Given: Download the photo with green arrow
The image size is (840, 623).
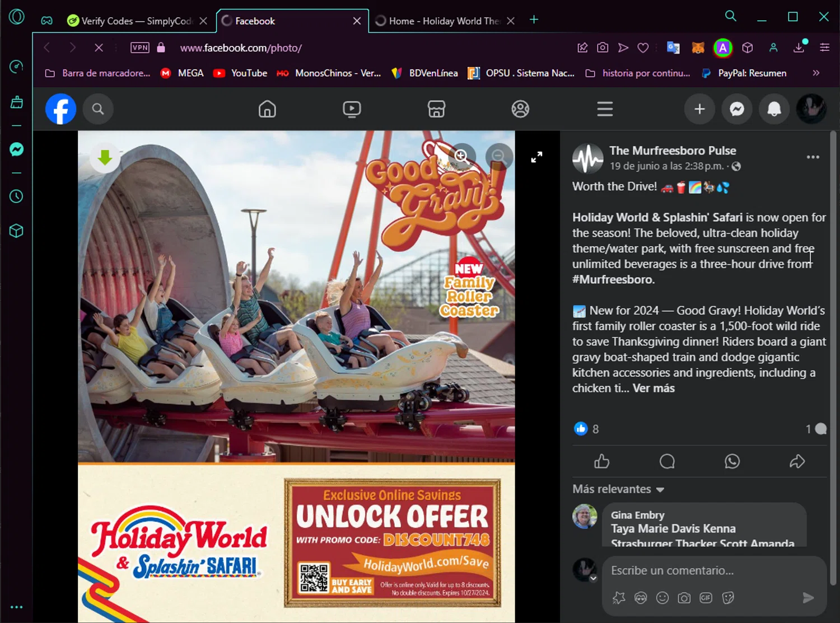Looking at the screenshot, I should coord(105,157).
